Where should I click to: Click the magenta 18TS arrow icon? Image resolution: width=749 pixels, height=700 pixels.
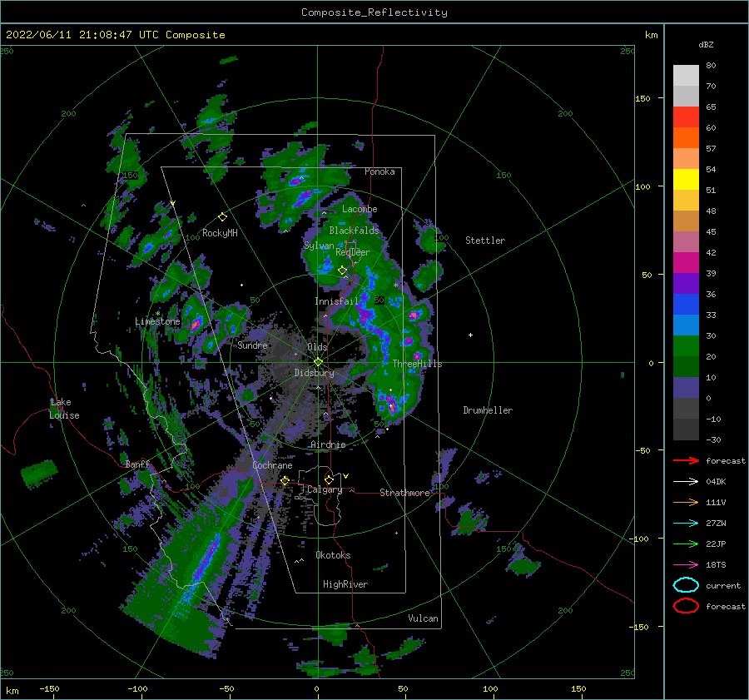click(x=686, y=565)
